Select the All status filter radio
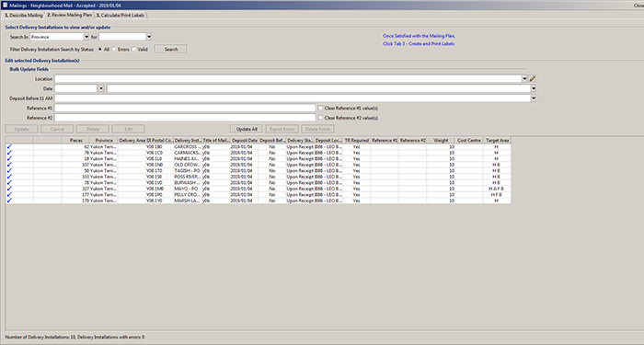The width and height of the screenshot is (644, 345). pyautogui.click(x=100, y=50)
